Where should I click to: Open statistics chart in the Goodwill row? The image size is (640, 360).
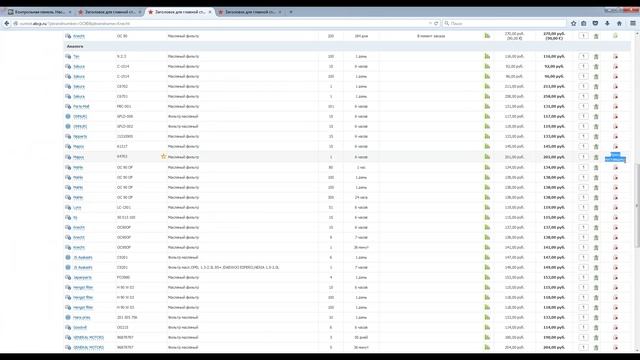487,327
